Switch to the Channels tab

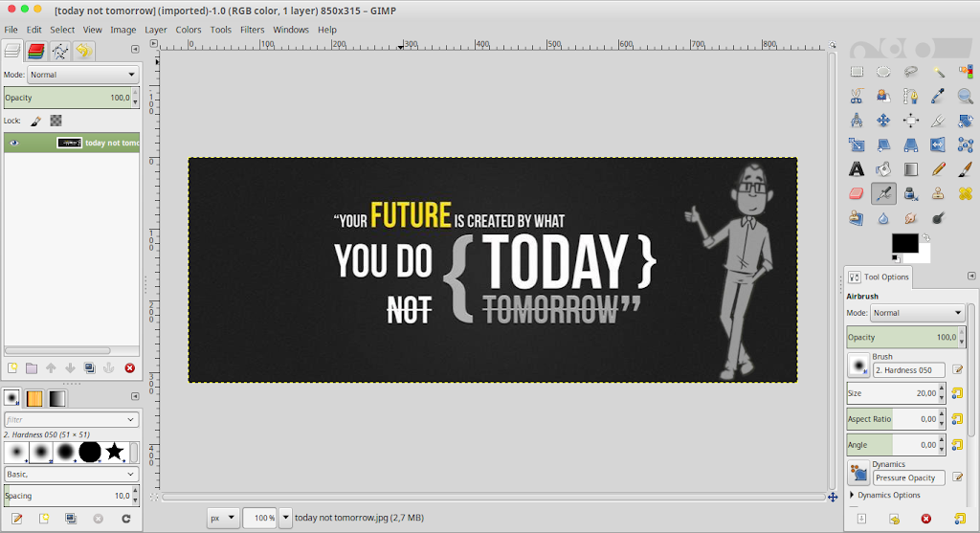[x=36, y=51]
